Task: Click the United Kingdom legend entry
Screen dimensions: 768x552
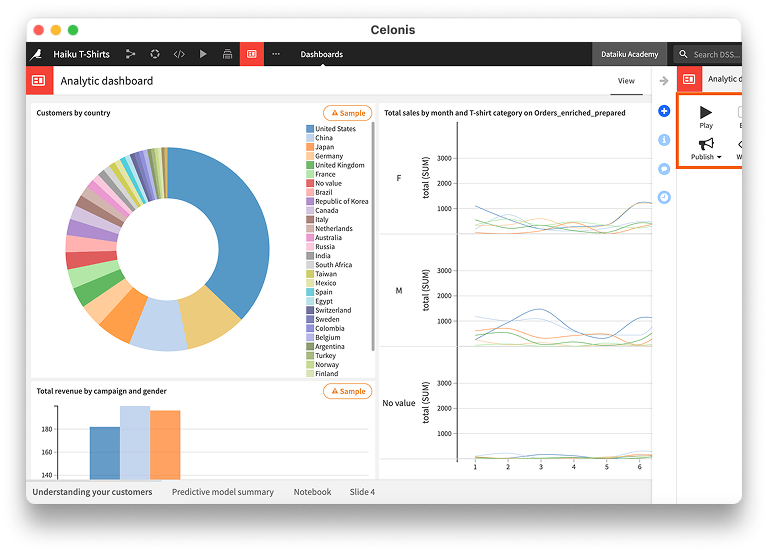Action: pos(335,165)
